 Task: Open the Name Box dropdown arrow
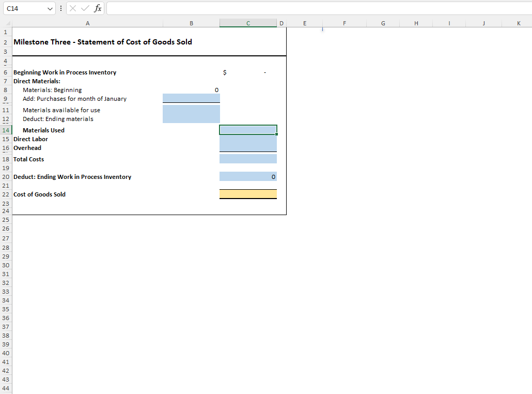point(50,9)
